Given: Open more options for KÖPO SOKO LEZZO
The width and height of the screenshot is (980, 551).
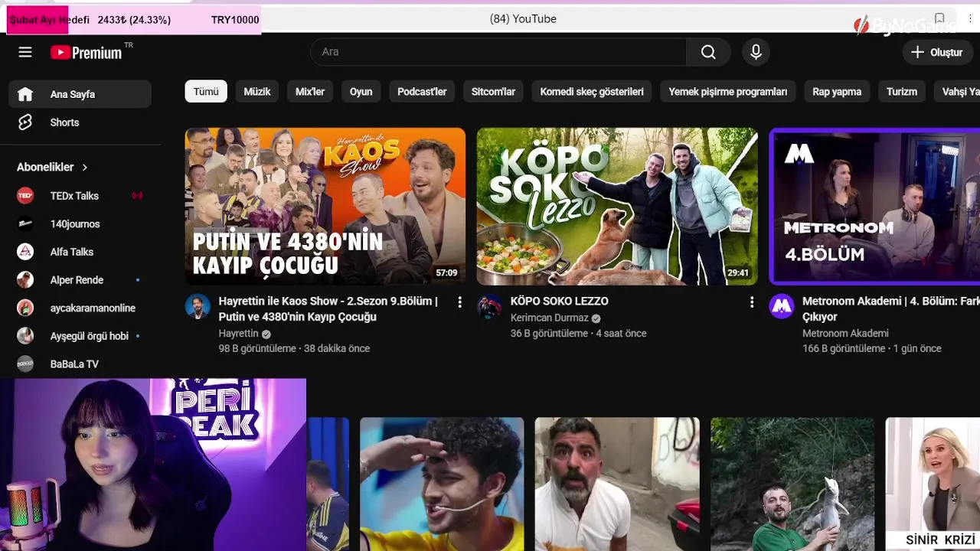Looking at the screenshot, I should [x=752, y=302].
